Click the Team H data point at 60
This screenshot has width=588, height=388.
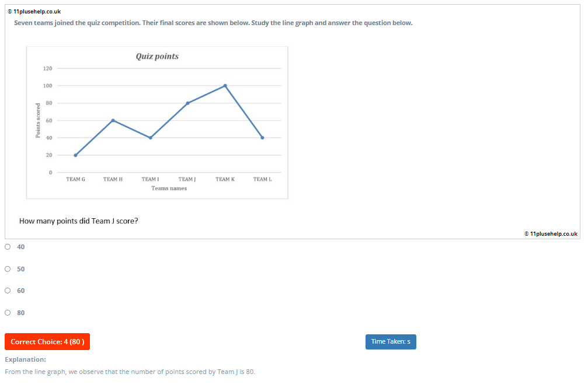point(113,120)
